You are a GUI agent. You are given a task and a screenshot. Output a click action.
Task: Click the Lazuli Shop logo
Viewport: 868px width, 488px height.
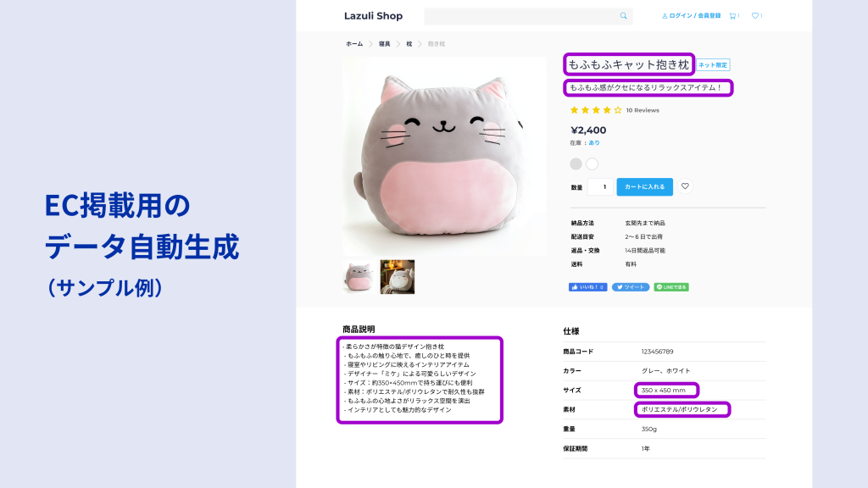(373, 16)
